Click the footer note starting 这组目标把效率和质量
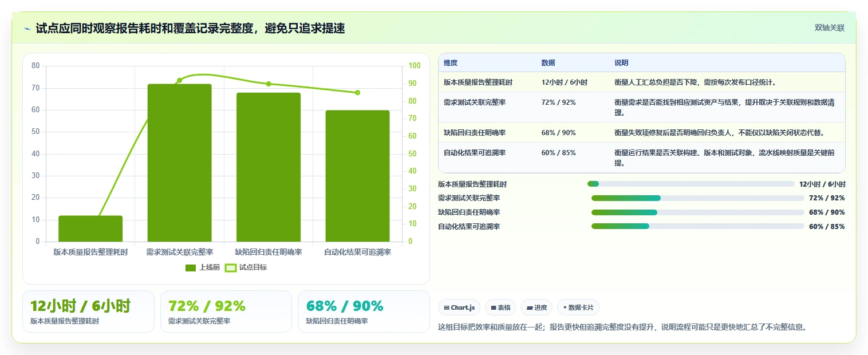Image resolution: width=868 pixels, height=355 pixels. [x=622, y=328]
